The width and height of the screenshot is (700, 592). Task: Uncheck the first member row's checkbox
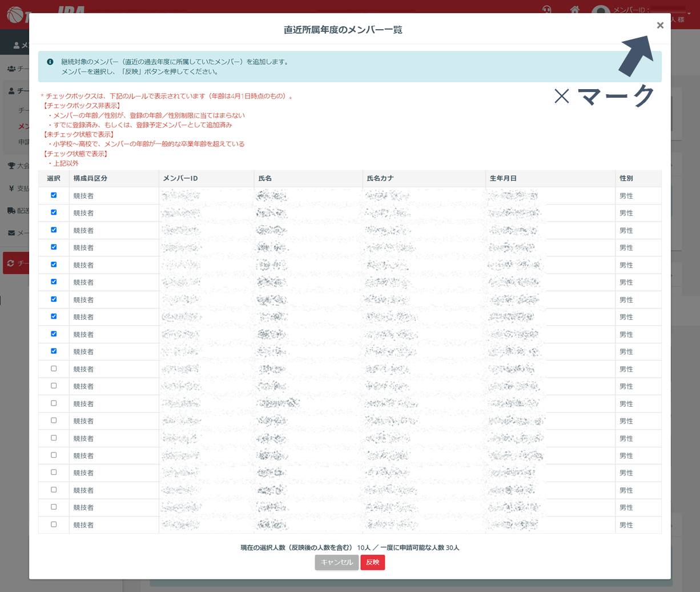point(54,195)
